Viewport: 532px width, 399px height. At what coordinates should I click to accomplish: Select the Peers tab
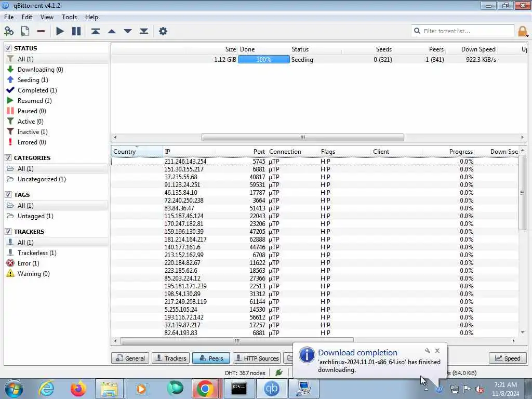tap(211, 358)
